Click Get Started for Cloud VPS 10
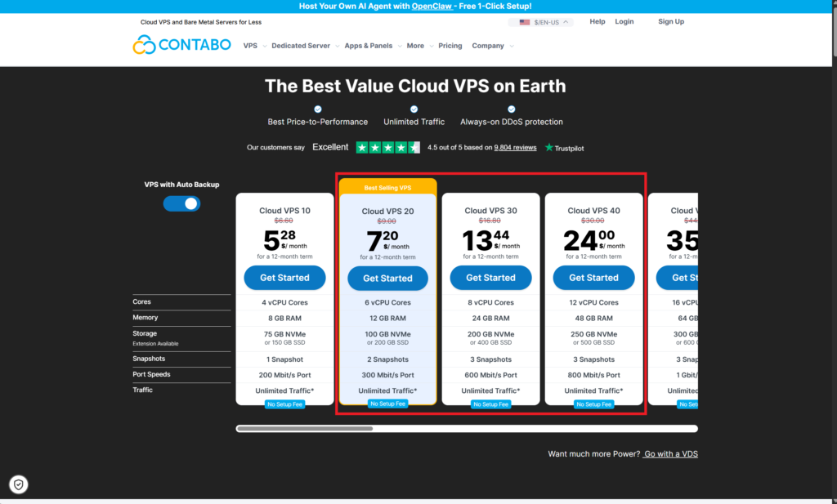 coord(284,278)
